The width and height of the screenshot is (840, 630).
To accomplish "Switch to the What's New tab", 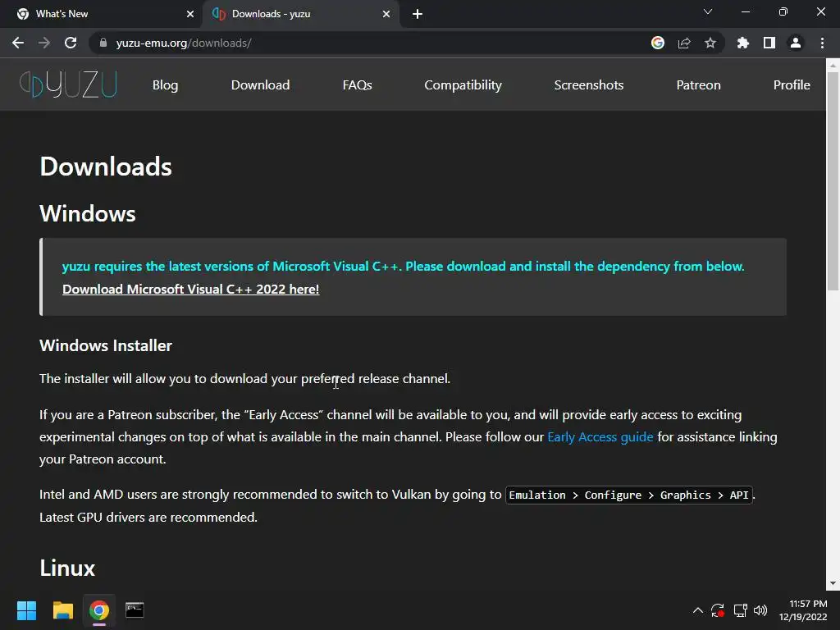I will point(102,14).
